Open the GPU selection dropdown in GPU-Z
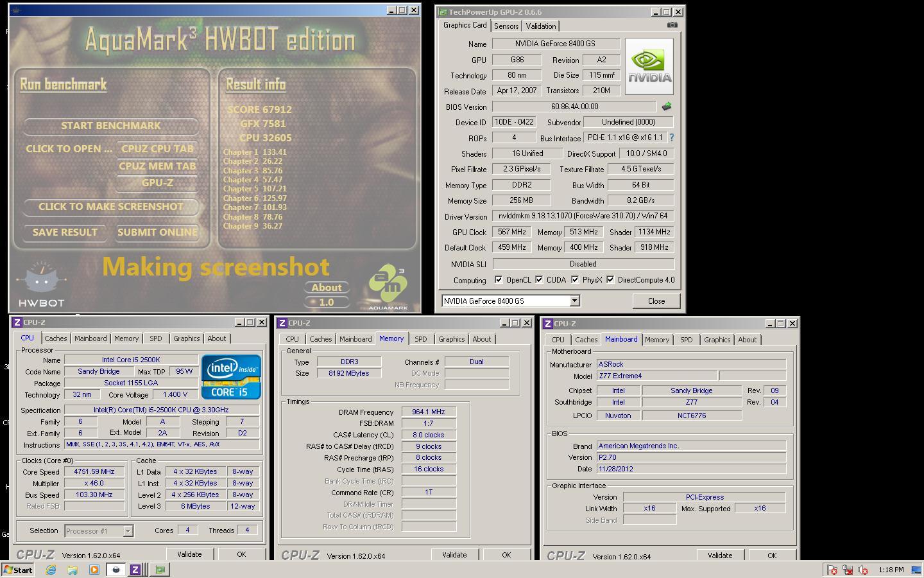 point(574,301)
